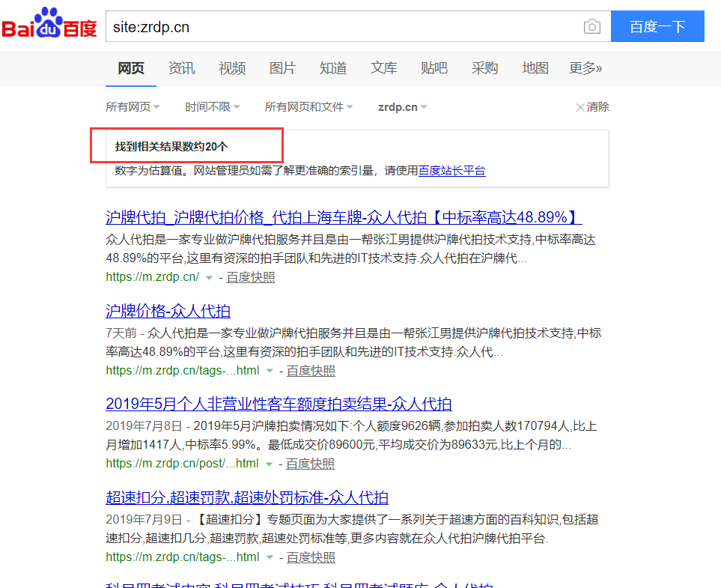This screenshot has height=588, width=721.
Task: Open the 所有网页 filter dropdown
Action: (133, 107)
